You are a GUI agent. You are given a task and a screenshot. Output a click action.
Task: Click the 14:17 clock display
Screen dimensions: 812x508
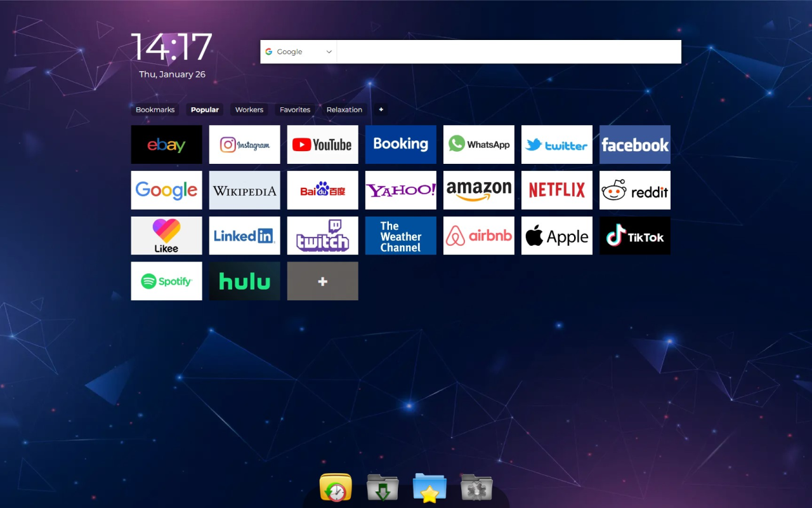(172, 47)
